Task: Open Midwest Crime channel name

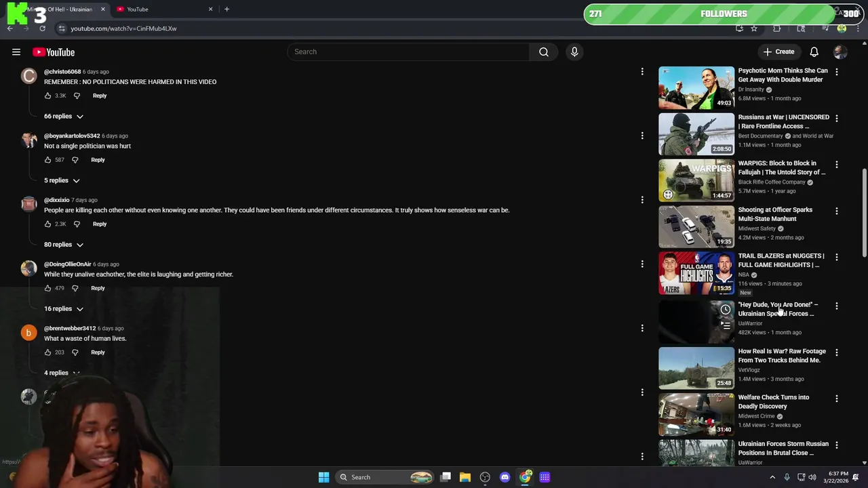Action: pos(756,416)
